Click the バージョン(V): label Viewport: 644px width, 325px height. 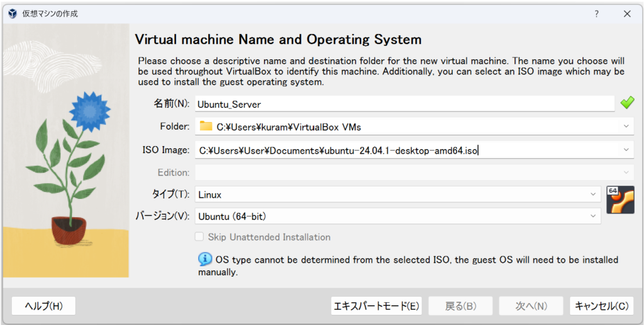pos(163,216)
